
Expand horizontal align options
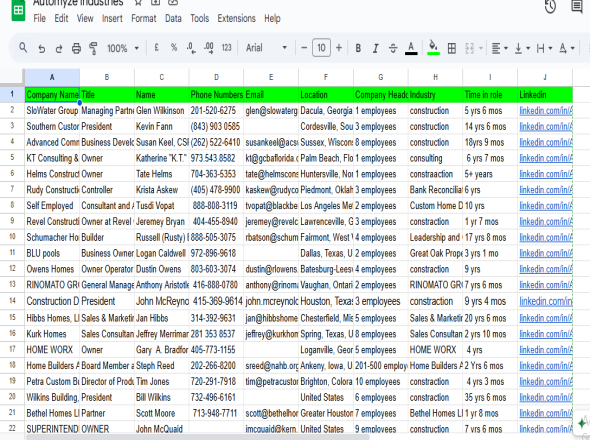point(500,48)
